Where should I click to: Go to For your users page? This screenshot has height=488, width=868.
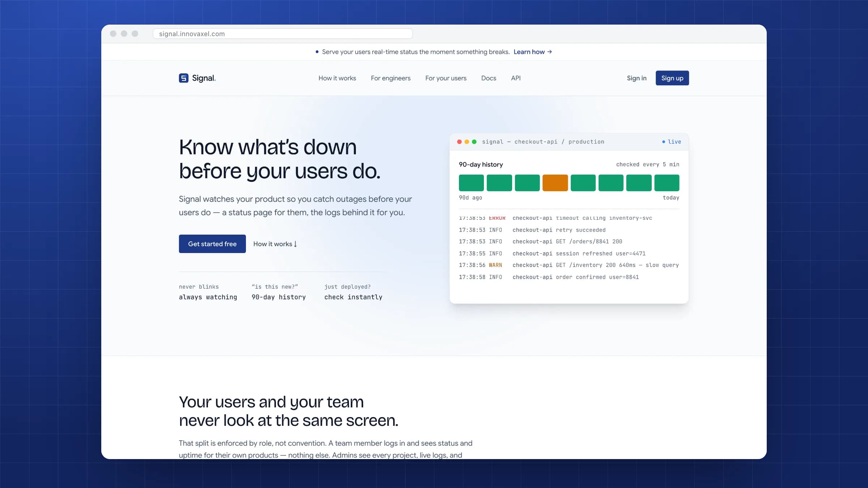[446, 78]
